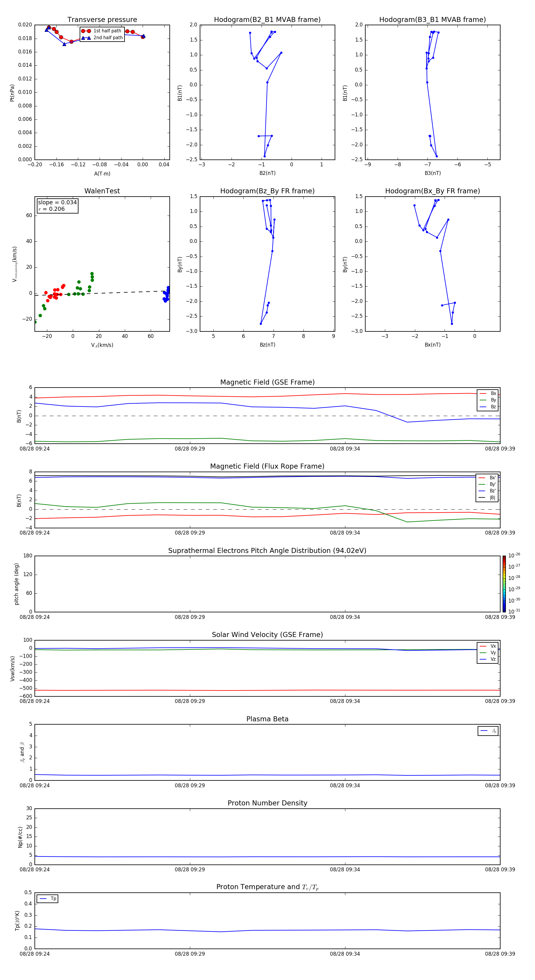
Task: Click the black |B| line in Flux Rope plot
Action: point(267,476)
